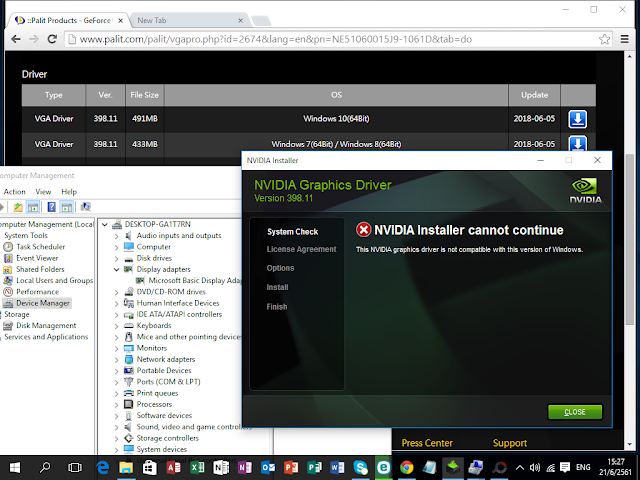The height and width of the screenshot is (480, 640).
Task: Open Task View on taskbar
Action: [75, 468]
